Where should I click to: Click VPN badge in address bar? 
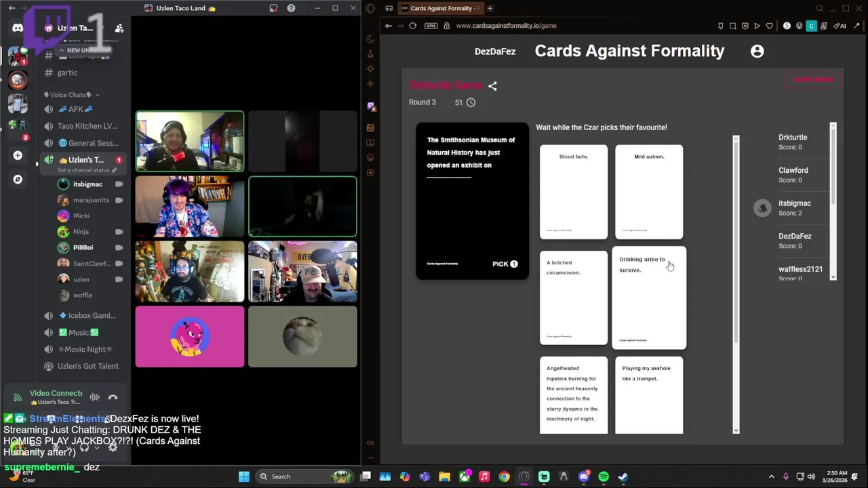[431, 26]
